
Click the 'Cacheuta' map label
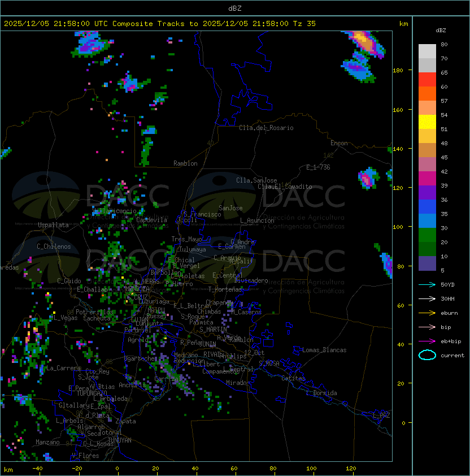tap(97, 318)
